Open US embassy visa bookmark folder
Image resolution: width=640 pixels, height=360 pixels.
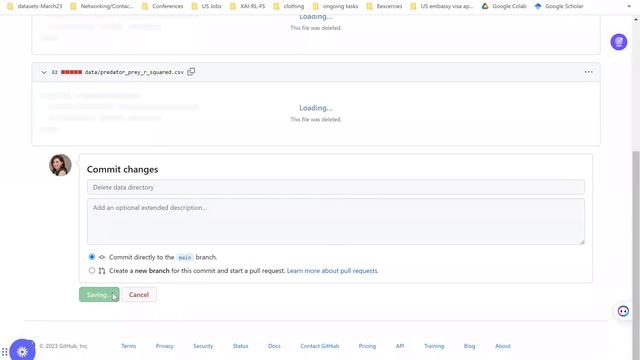[x=442, y=6]
